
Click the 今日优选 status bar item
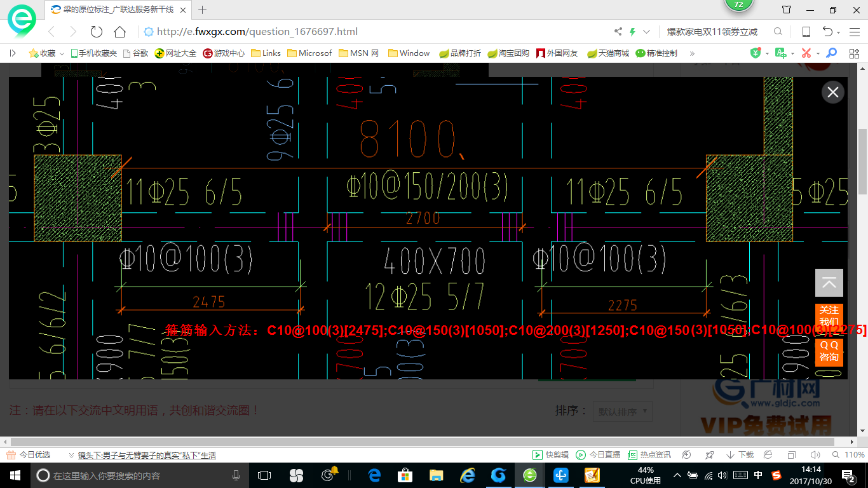(x=29, y=455)
